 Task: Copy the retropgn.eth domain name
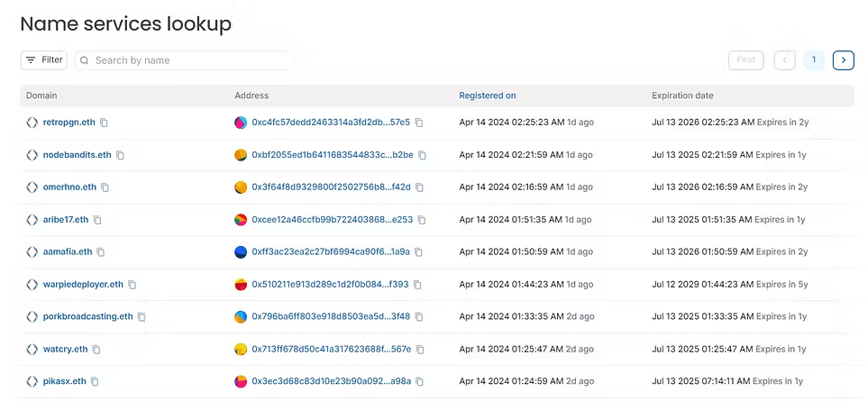[x=104, y=123]
